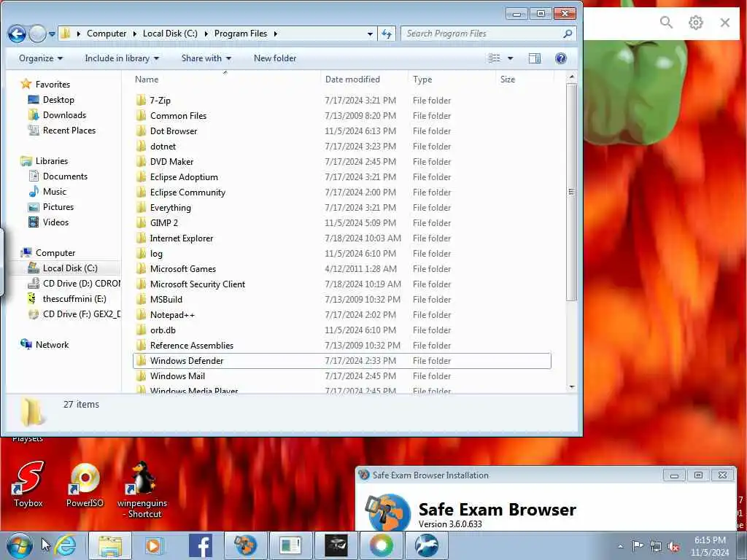Expand arrow after Computer in breadcrumb
This screenshot has height=560, width=747.
coord(134,34)
